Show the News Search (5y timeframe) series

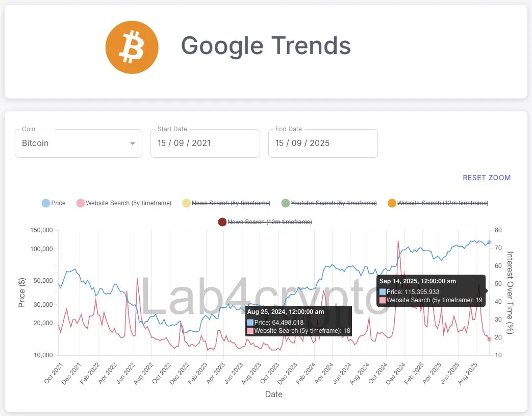pos(231,203)
